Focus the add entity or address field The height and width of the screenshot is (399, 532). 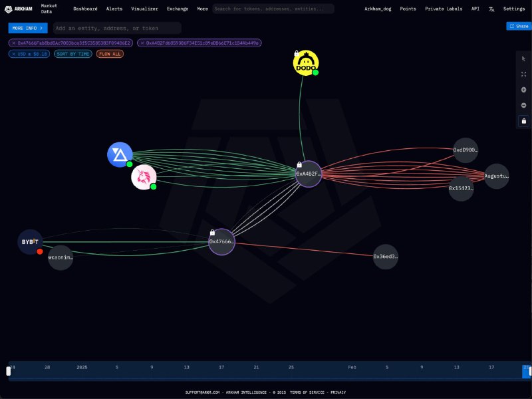[117, 28]
